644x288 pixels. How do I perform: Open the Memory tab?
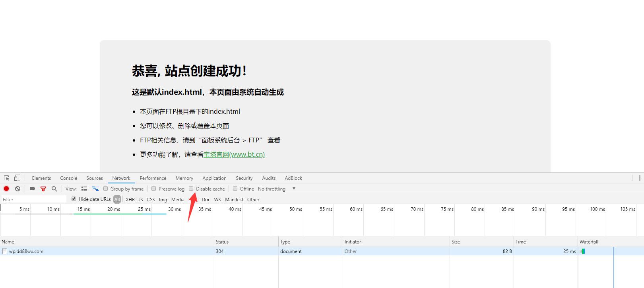[184, 178]
